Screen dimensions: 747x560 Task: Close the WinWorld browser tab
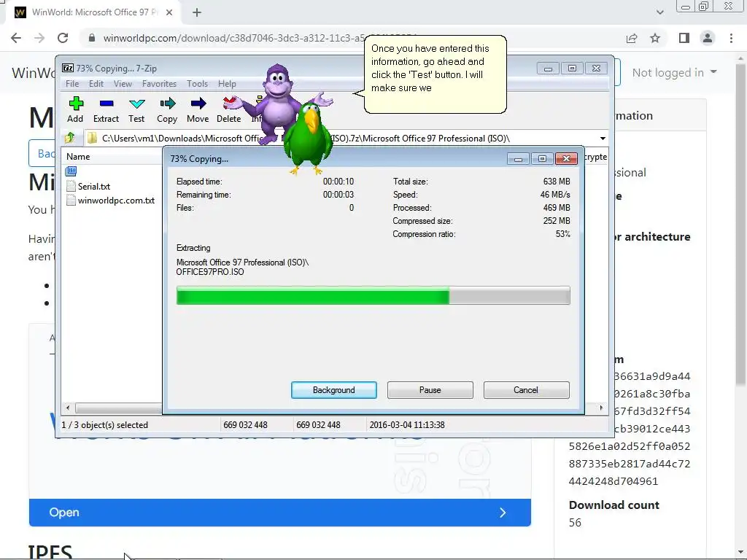[x=169, y=13]
